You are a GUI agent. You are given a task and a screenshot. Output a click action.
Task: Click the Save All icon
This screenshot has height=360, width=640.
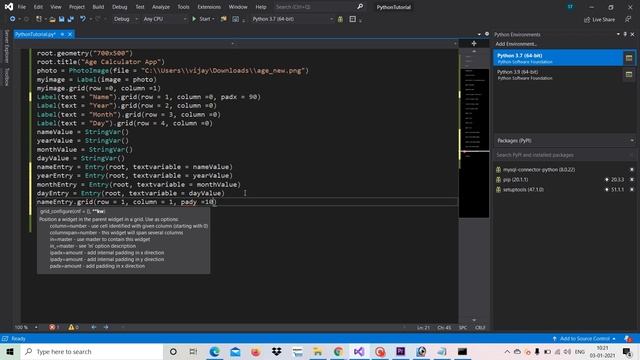[71, 19]
